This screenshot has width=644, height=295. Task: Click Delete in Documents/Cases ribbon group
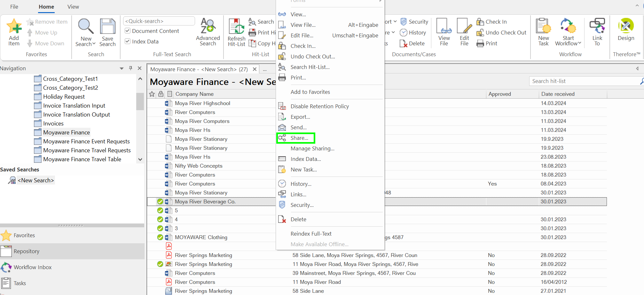pos(412,43)
